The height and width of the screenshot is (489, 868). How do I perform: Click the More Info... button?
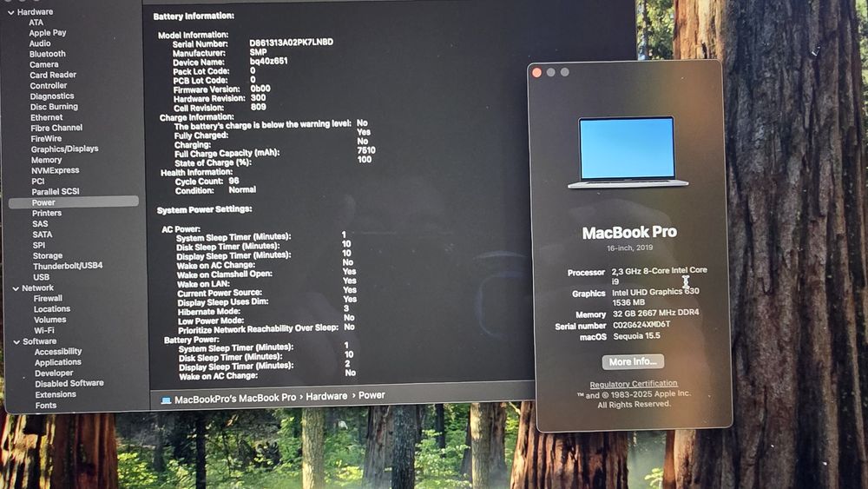633,362
